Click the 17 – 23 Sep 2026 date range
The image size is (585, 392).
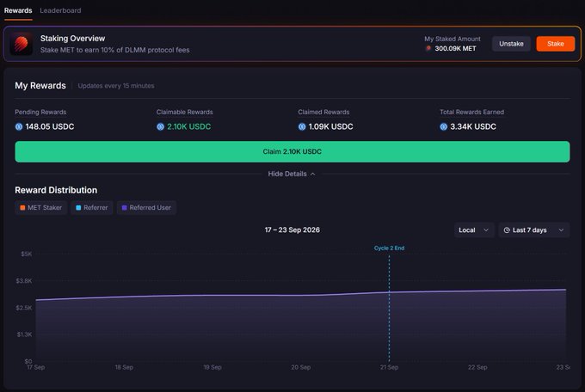292,230
